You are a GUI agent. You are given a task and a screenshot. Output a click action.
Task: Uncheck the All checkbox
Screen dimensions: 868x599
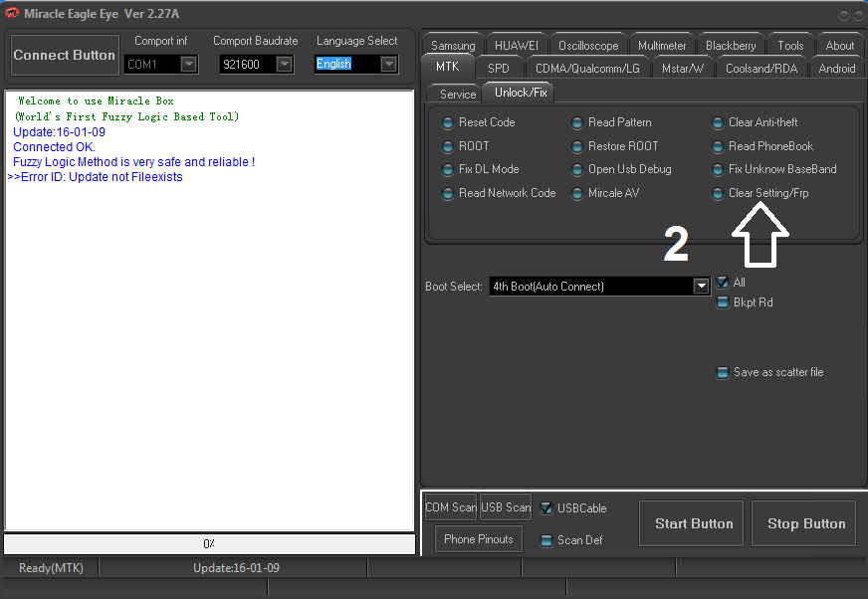pyautogui.click(x=723, y=283)
